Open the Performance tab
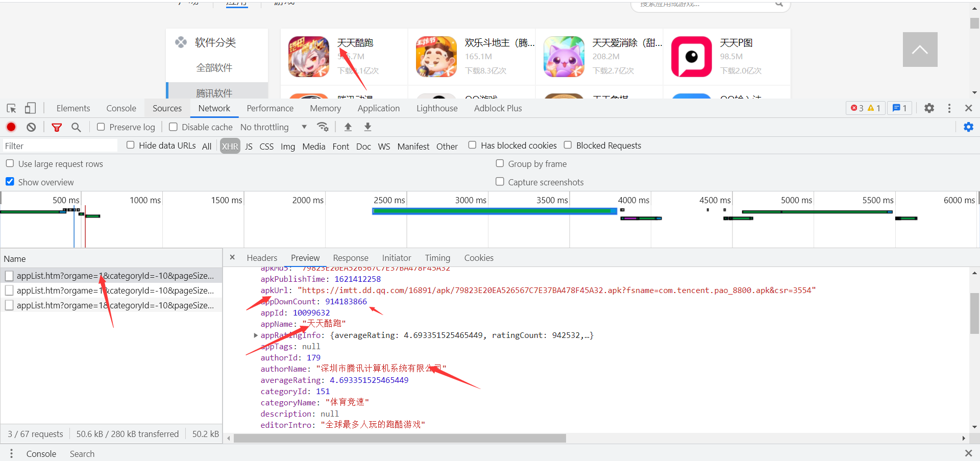Viewport: 980px width, 461px height. (x=270, y=108)
